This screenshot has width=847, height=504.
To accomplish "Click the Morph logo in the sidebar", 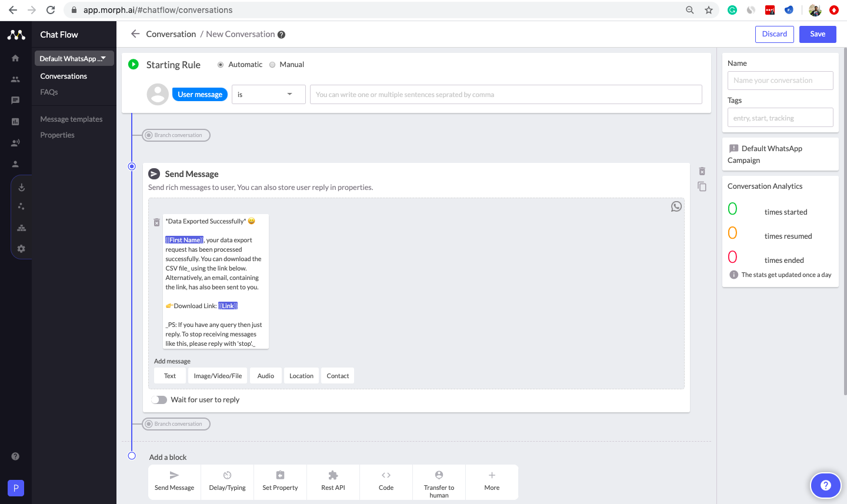I will [x=16, y=35].
